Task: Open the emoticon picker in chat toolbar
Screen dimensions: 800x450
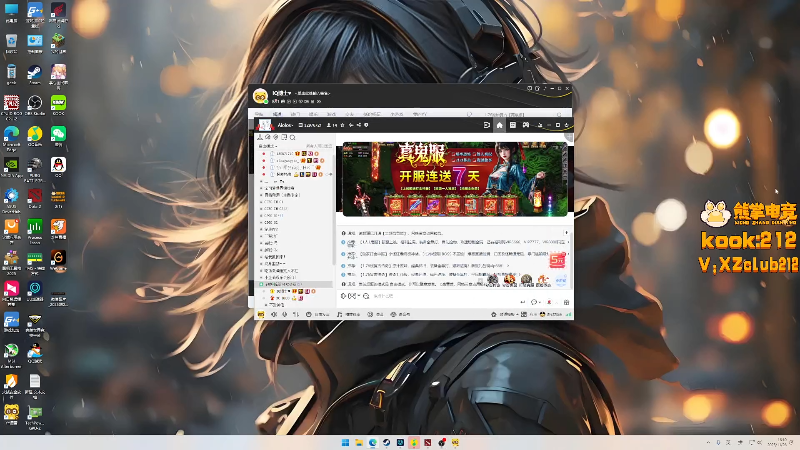Action: coord(366,296)
